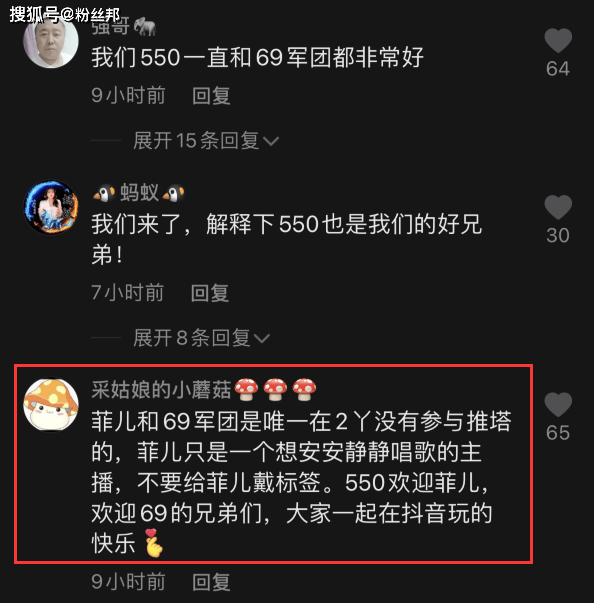Like 蚂蚁's comment with 30 likes
The height and width of the screenshot is (603, 594).
(x=558, y=207)
